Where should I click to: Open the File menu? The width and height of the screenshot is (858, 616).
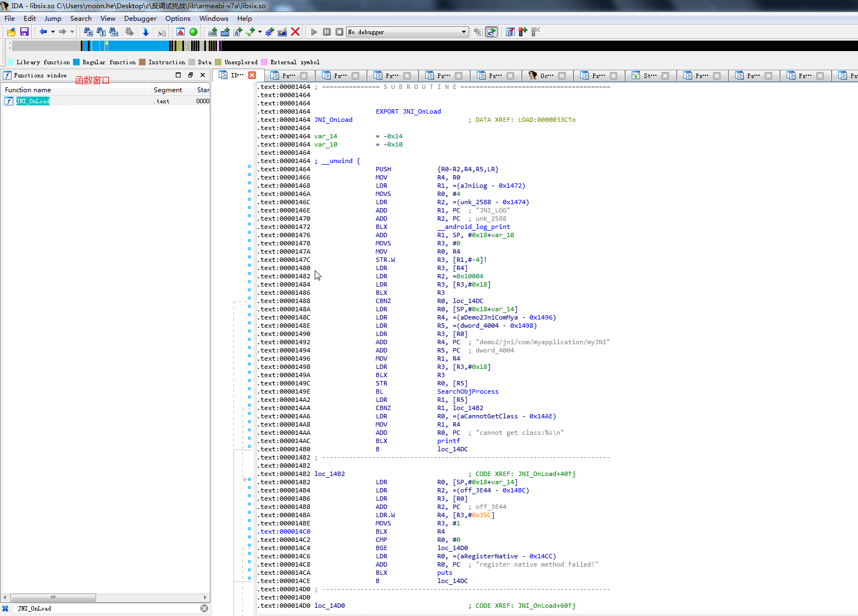tap(10, 18)
